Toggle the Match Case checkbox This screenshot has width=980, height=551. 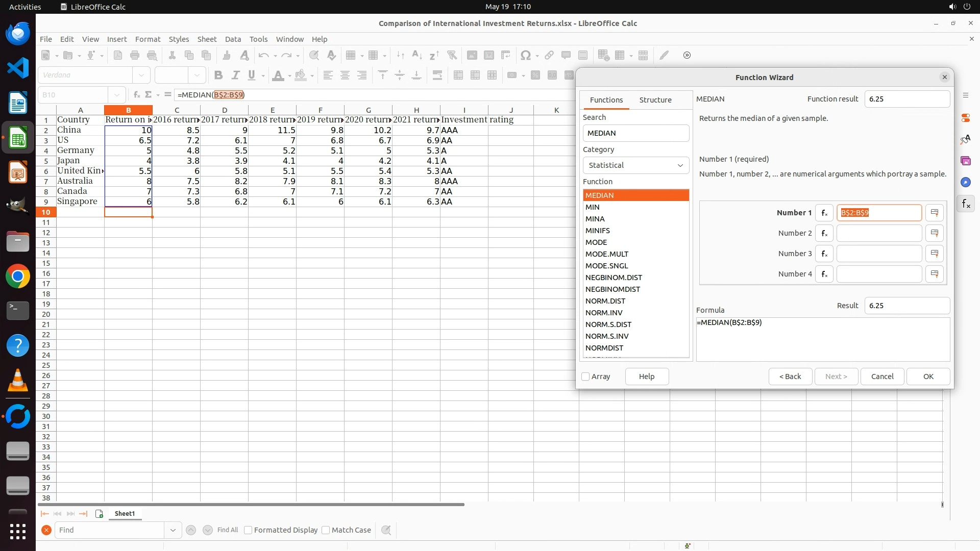pyautogui.click(x=326, y=530)
